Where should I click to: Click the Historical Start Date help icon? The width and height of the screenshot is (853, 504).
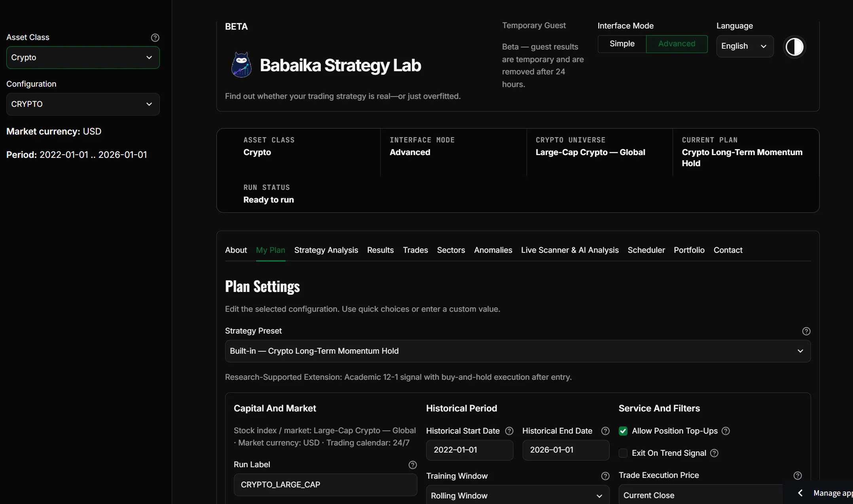pyautogui.click(x=509, y=431)
